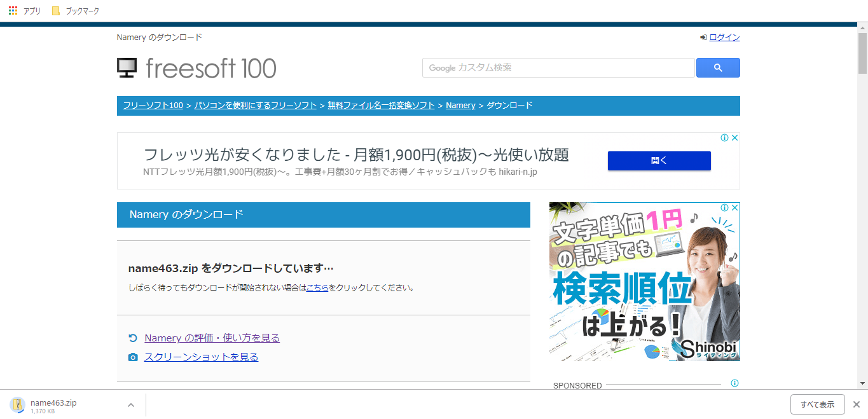Click the info icon next to SPONSORED
This screenshot has width=868, height=419.
point(734,383)
